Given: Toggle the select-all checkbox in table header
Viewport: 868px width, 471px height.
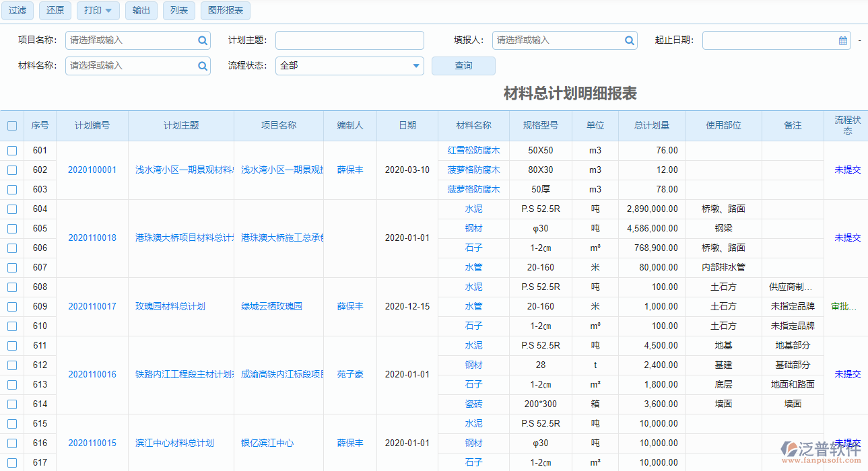Looking at the screenshot, I should coord(11,125).
